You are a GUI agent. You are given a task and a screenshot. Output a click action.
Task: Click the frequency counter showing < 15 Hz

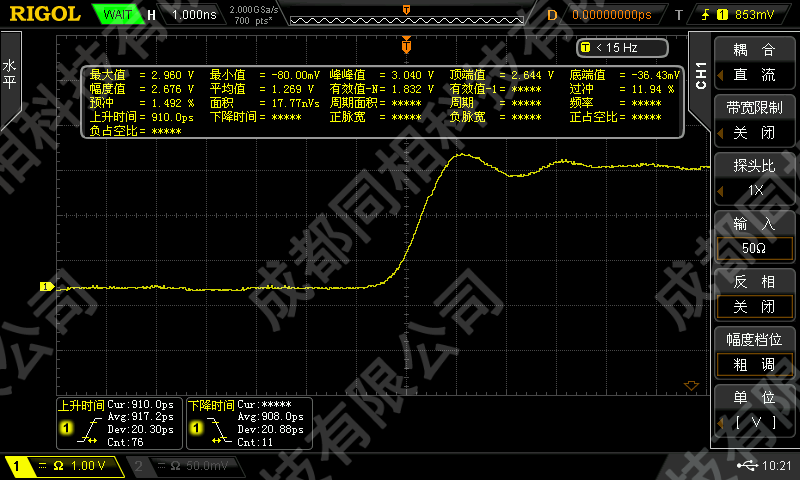[608, 47]
